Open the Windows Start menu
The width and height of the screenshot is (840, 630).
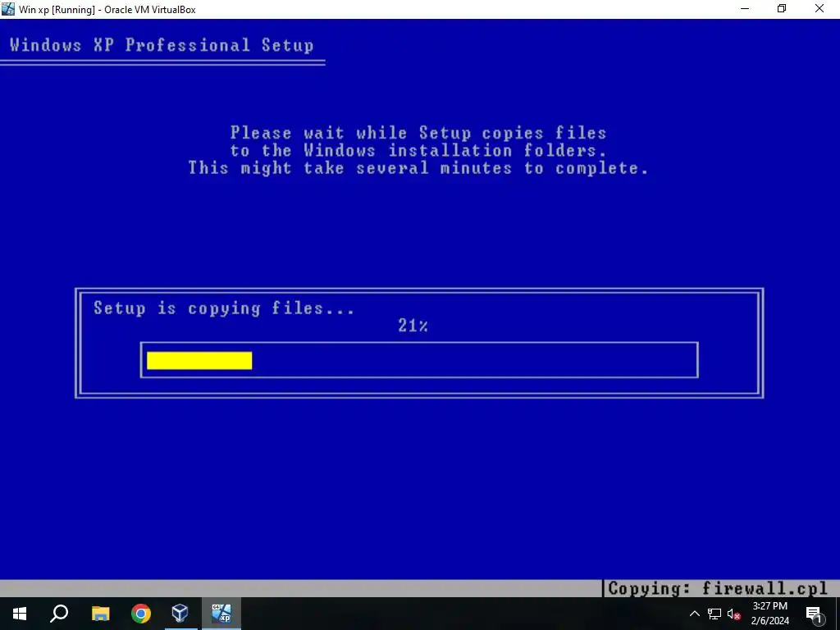[x=20, y=614]
